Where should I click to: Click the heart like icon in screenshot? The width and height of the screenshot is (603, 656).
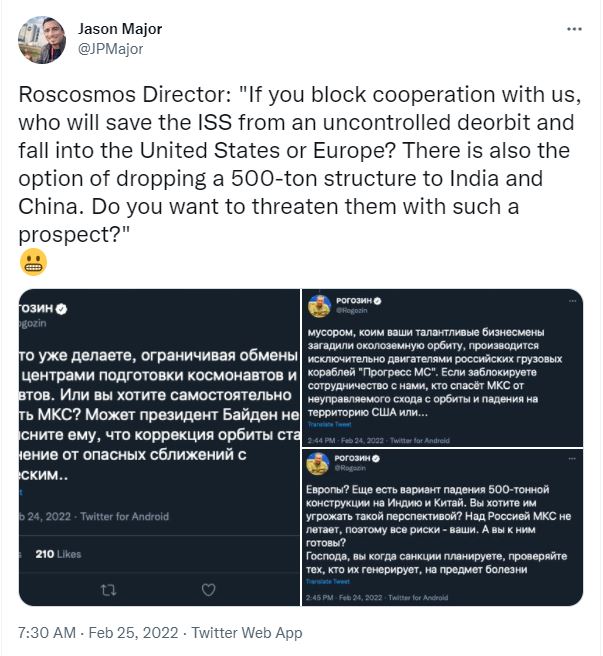[x=208, y=590]
